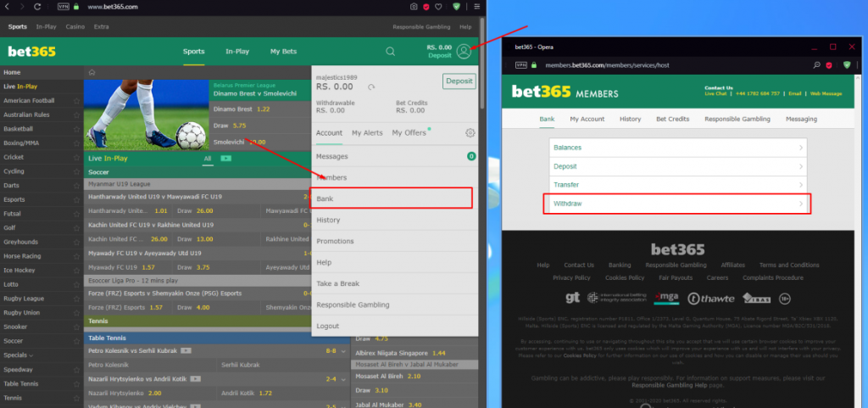This screenshot has height=408, width=868.
Task: Expand the Transfer row
Action: click(x=677, y=185)
